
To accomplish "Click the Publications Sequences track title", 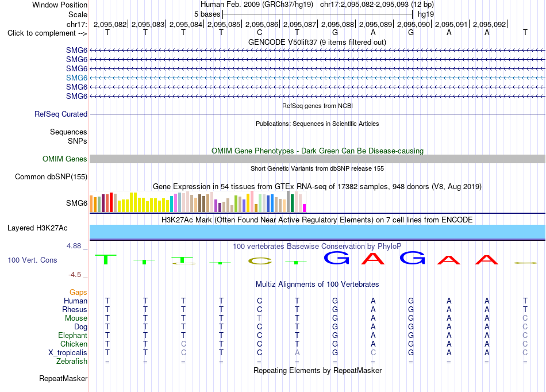I will click(x=317, y=124).
